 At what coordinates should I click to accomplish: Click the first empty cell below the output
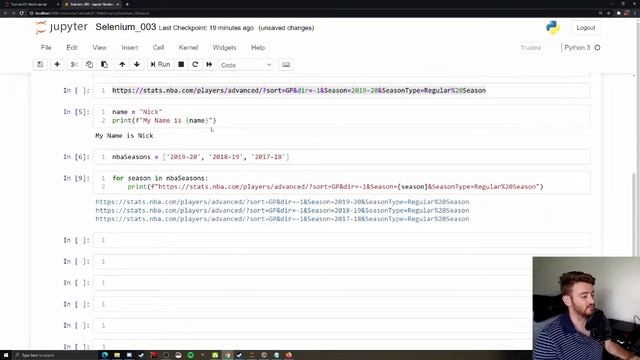[342, 240]
